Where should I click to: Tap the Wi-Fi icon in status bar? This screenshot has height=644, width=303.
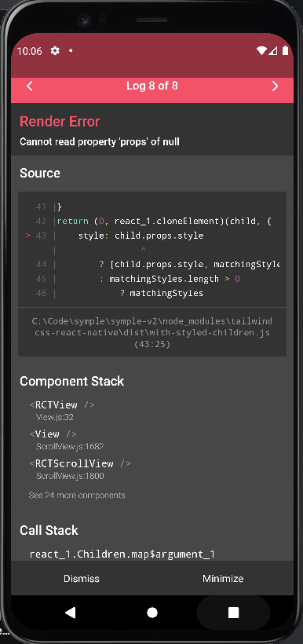click(261, 50)
